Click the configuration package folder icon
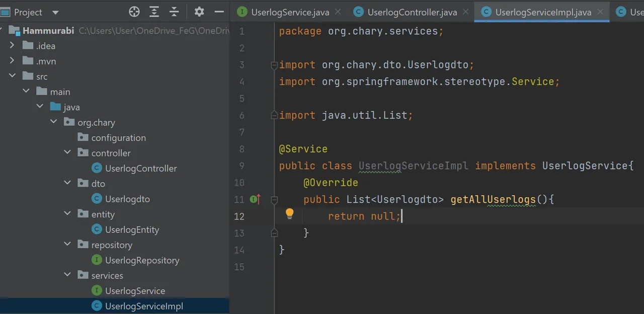644x314 pixels. tap(83, 137)
